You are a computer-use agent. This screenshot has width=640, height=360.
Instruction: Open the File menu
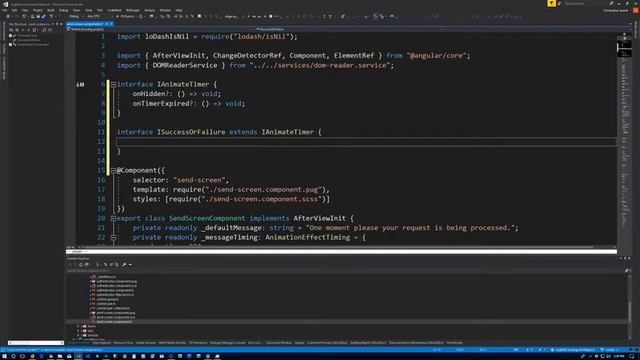pos(5,10)
